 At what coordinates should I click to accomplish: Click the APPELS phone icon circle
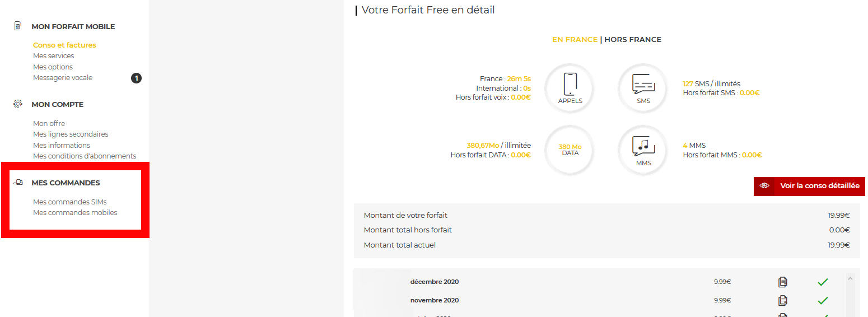(570, 88)
